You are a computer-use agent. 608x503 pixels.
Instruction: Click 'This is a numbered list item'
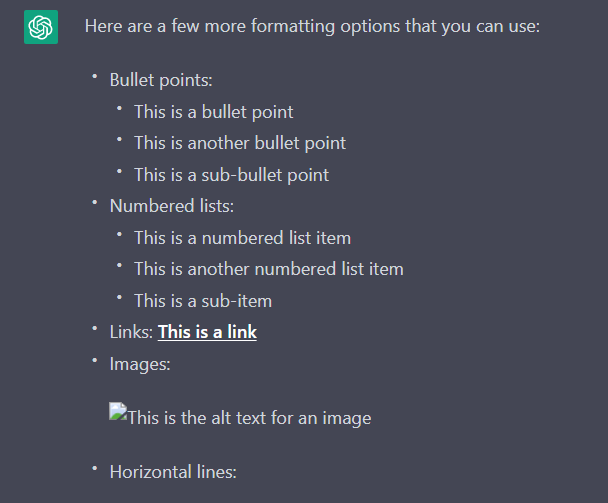pos(242,238)
